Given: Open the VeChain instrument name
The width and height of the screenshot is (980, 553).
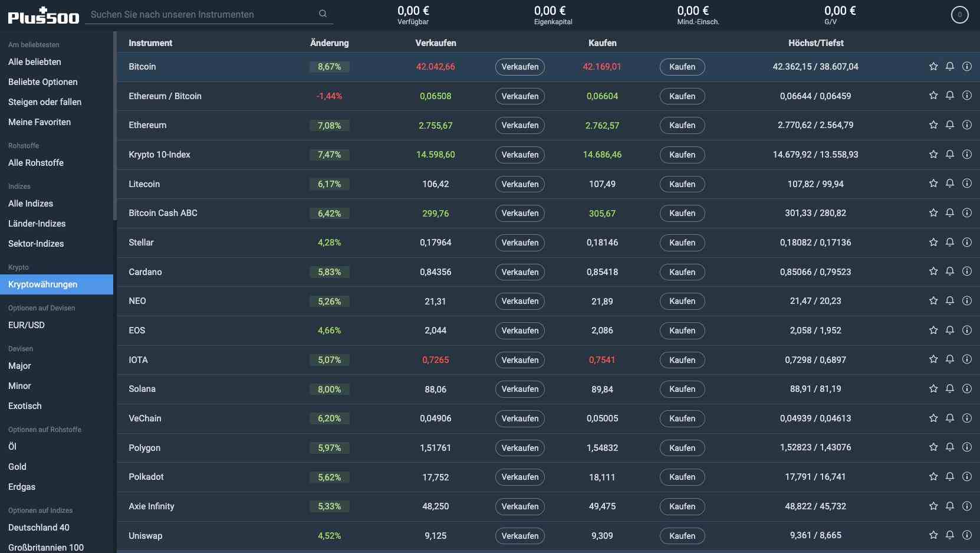Looking at the screenshot, I should [x=145, y=418].
